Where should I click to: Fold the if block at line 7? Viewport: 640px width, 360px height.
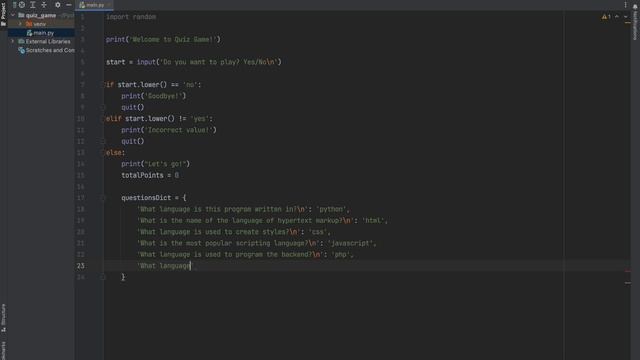[103, 84]
